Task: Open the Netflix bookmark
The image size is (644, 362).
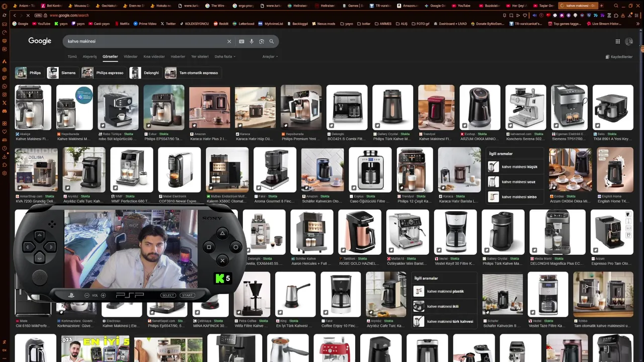Action: (x=121, y=24)
